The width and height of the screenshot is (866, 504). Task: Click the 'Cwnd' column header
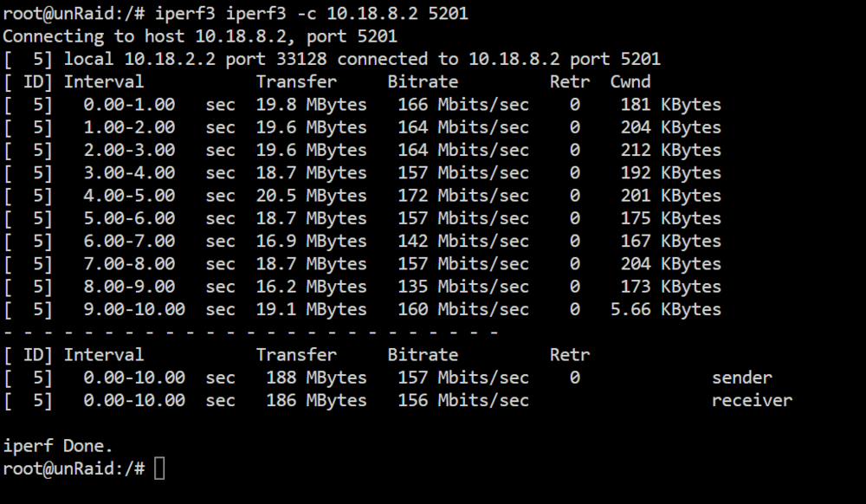(630, 81)
